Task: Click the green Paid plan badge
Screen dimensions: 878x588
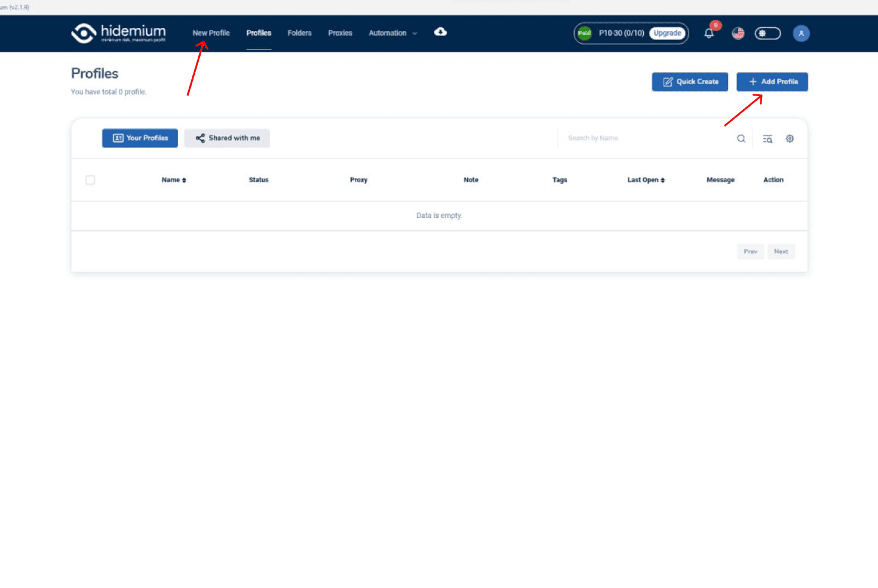Action: (584, 33)
